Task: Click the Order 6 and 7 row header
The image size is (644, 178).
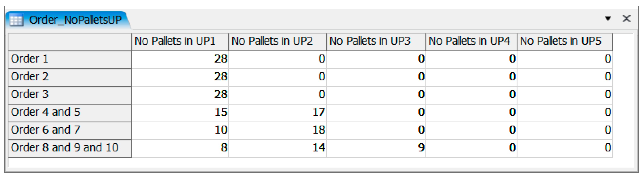Action: tap(70, 130)
